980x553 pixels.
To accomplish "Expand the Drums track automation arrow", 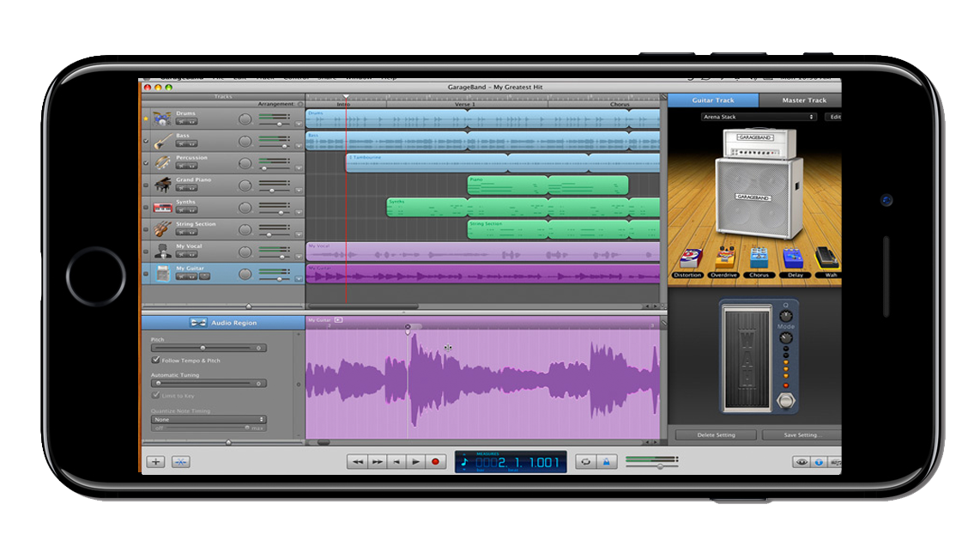I will pyautogui.click(x=299, y=124).
